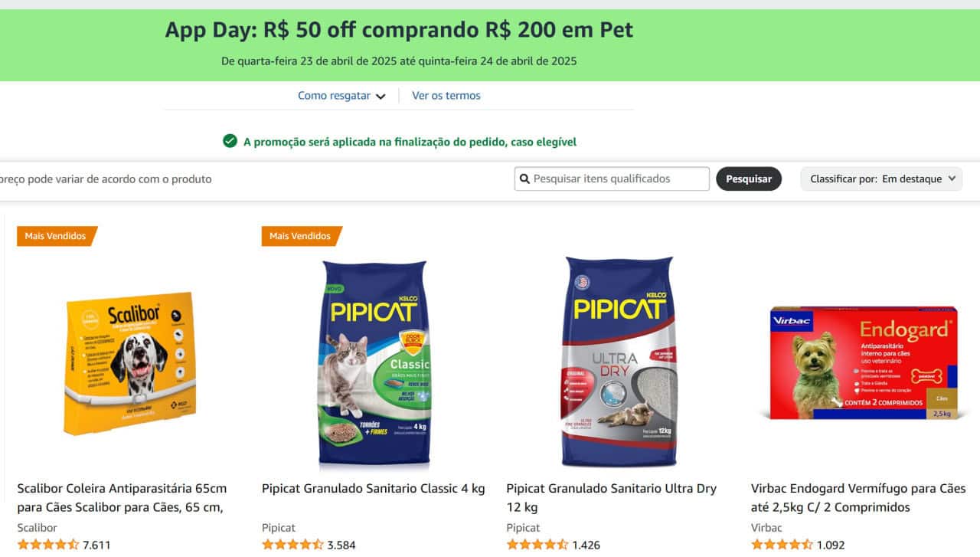Open the Virbac Endogard product image

click(x=864, y=362)
